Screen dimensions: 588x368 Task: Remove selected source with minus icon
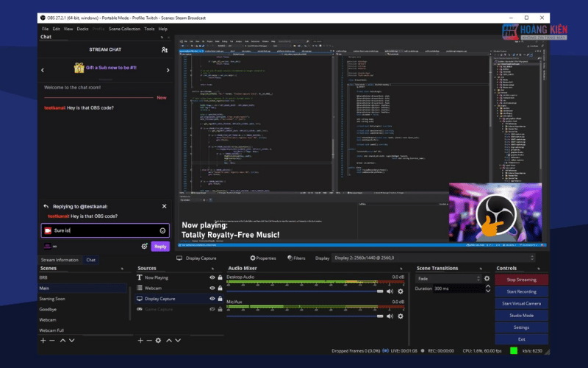149,340
